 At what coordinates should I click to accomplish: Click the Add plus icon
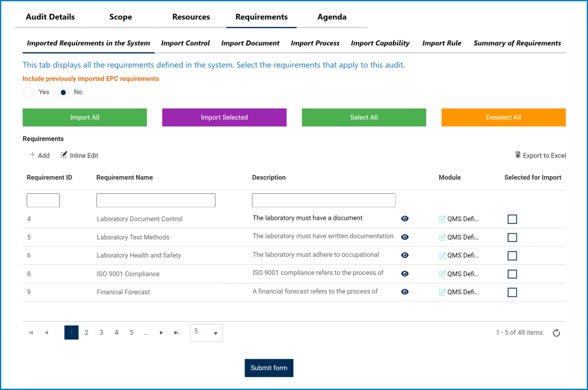[x=32, y=155]
